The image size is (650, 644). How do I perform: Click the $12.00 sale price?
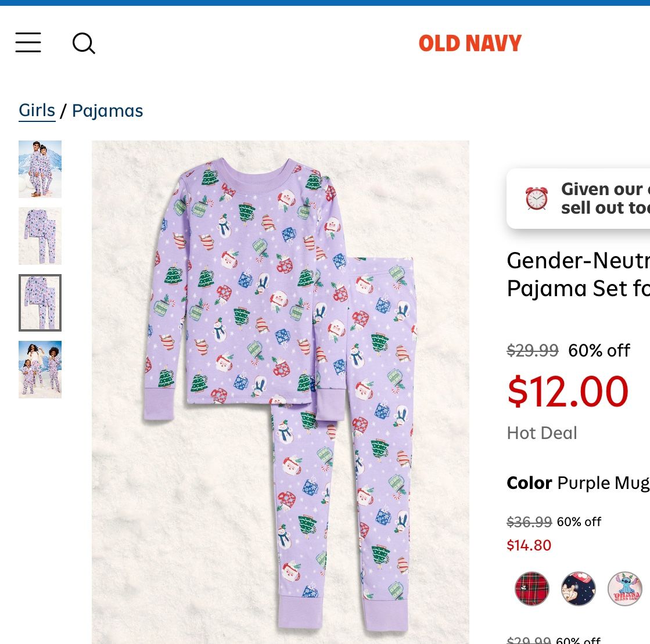pos(568,391)
